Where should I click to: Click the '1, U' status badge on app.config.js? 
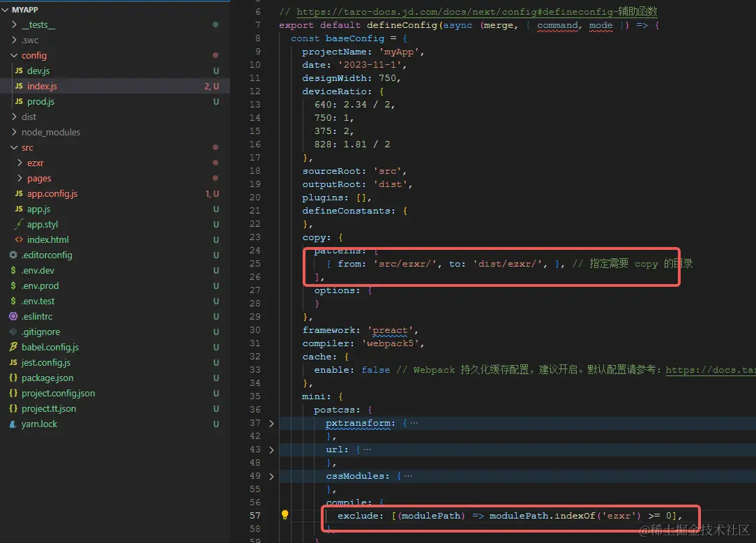211,193
